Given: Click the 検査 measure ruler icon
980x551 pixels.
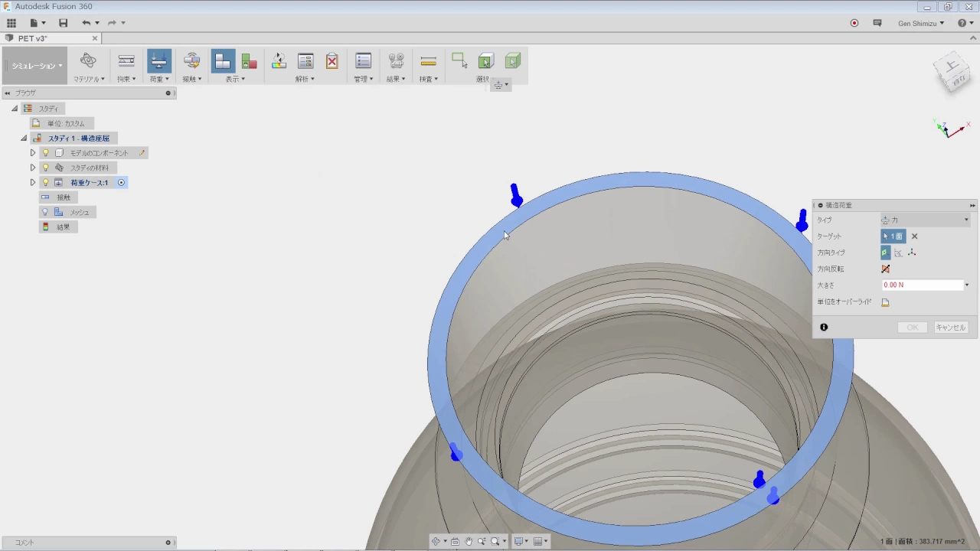Looking at the screenshot, I should [428, 61].
